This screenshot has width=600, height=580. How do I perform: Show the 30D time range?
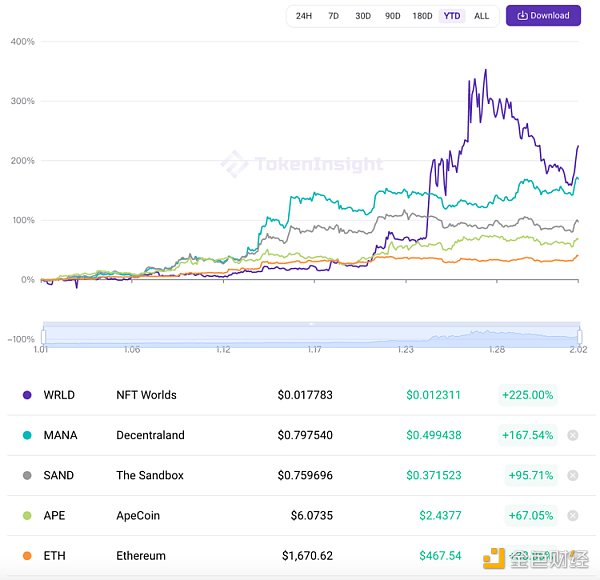362,16
